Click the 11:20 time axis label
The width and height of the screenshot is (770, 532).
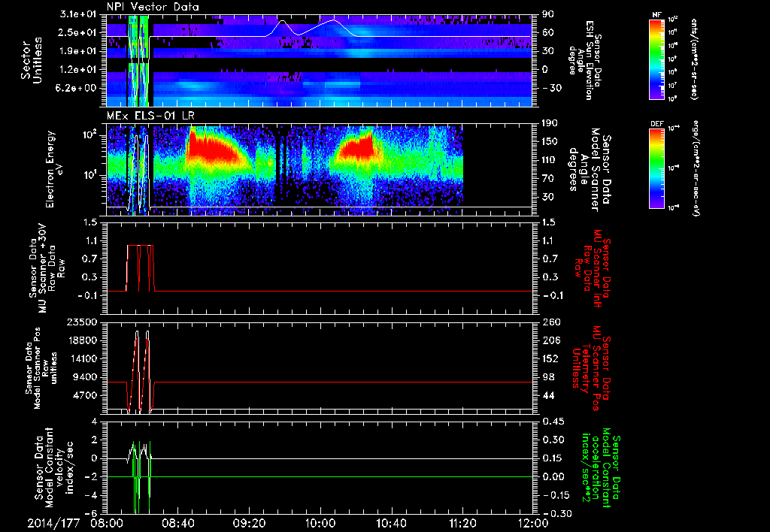(462, 523)
